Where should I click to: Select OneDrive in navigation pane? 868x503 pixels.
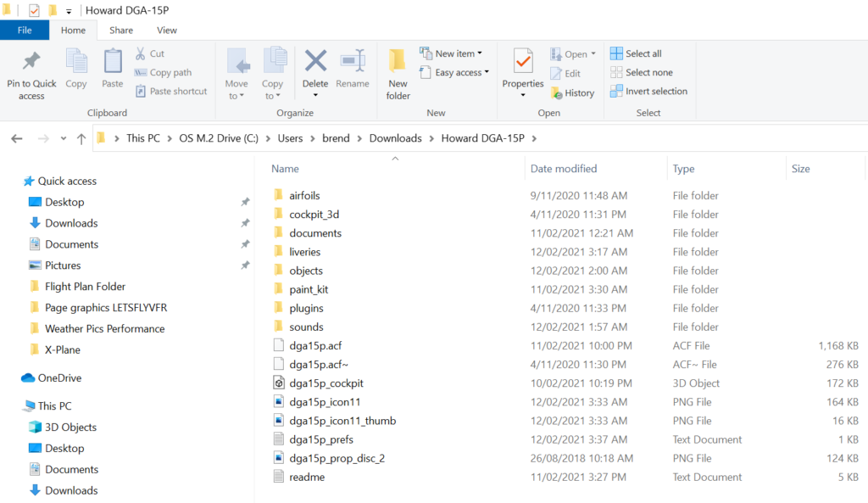59,377
